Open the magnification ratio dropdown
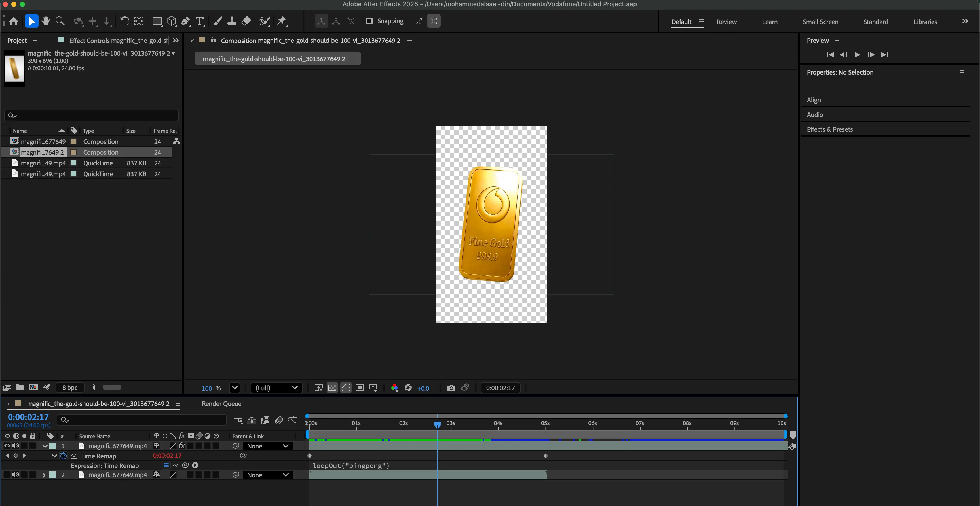 point(235,388)
